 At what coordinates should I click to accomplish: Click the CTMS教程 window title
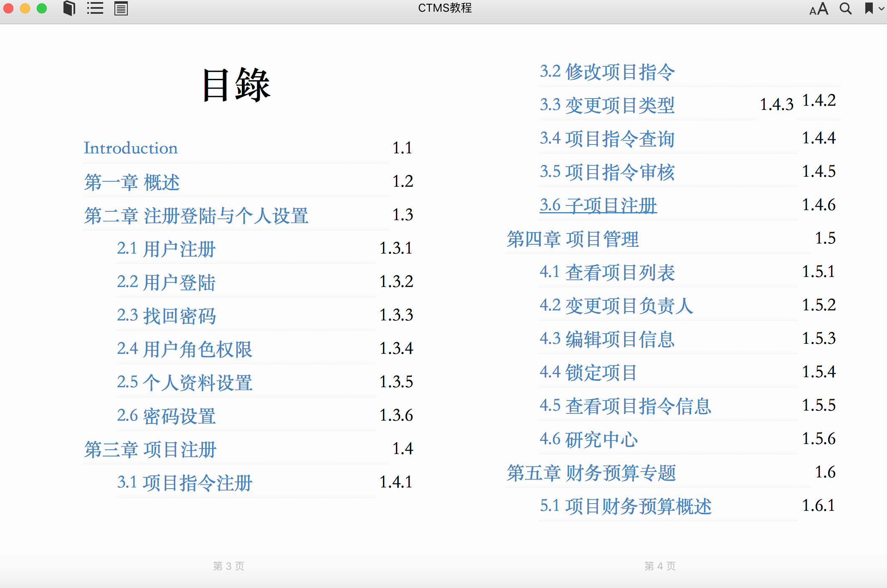point(445,8)
